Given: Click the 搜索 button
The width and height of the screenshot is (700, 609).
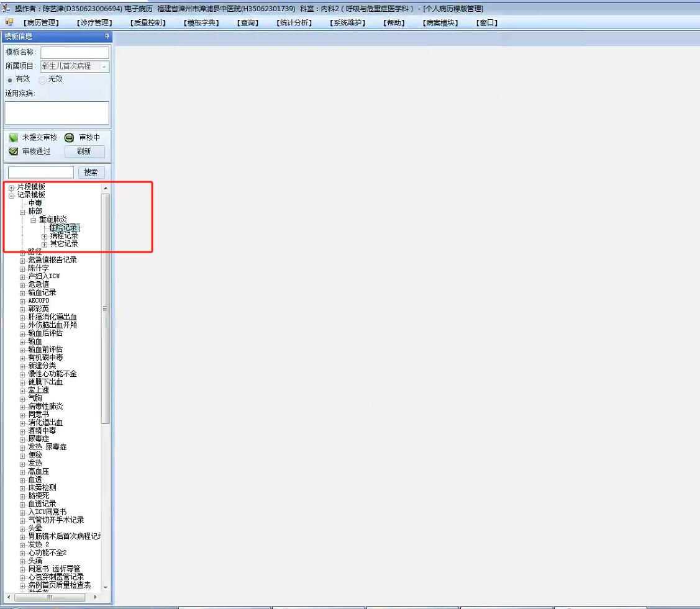Looking at the screenshot, I should coord(91,172).
